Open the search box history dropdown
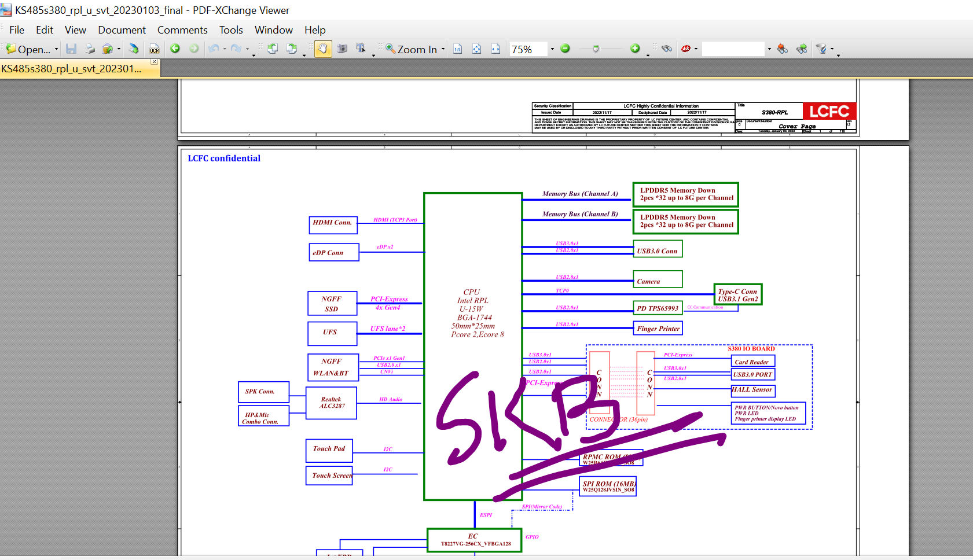The image size is (973, 560). click(769, 49)
